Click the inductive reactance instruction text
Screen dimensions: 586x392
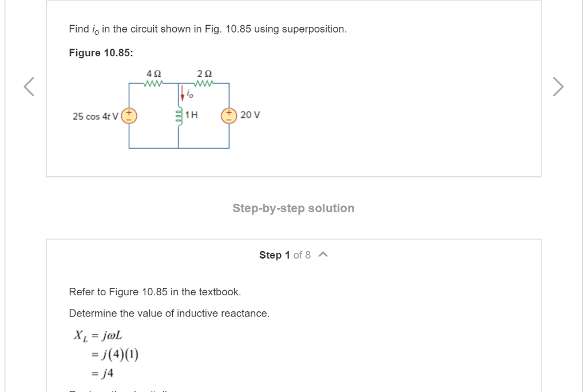point(169,313)
